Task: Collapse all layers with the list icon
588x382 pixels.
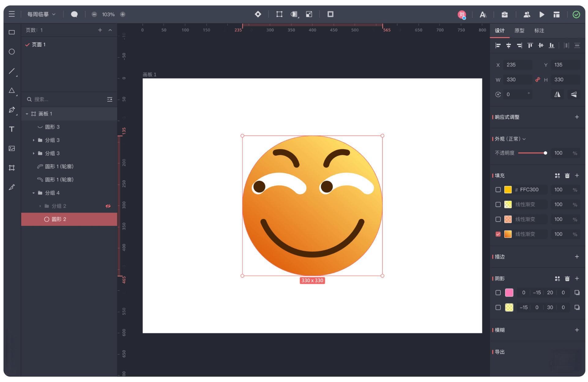Action: [x=110, y=99]
